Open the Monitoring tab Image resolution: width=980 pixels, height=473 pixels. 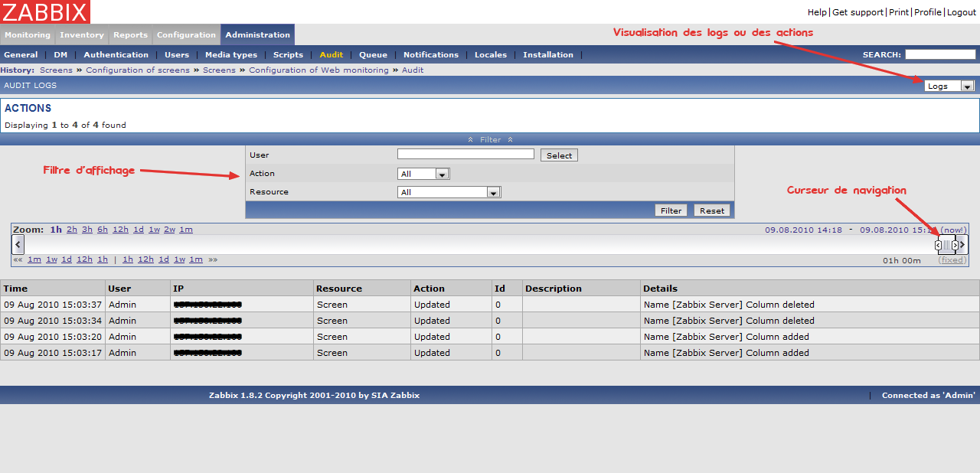[28, 34]
